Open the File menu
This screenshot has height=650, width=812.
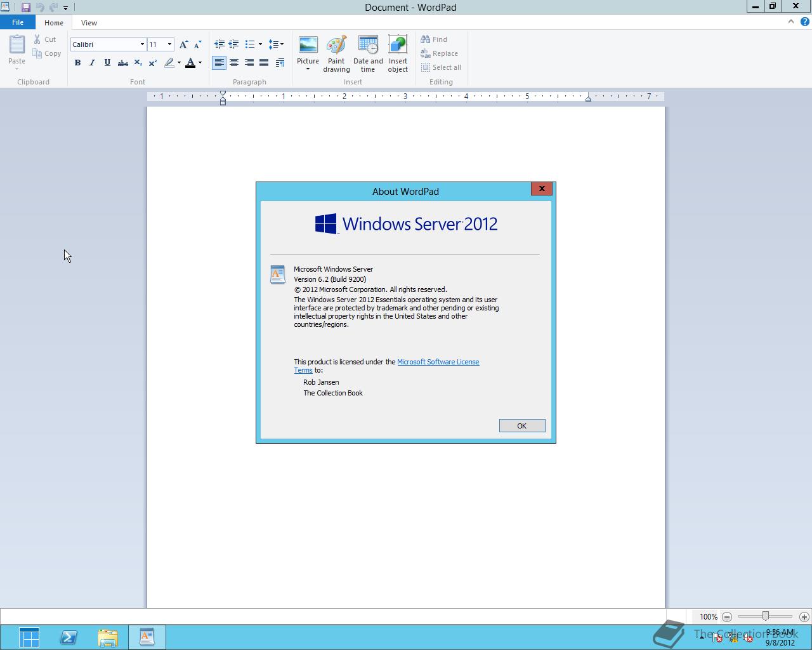click(x=18, y=22)
